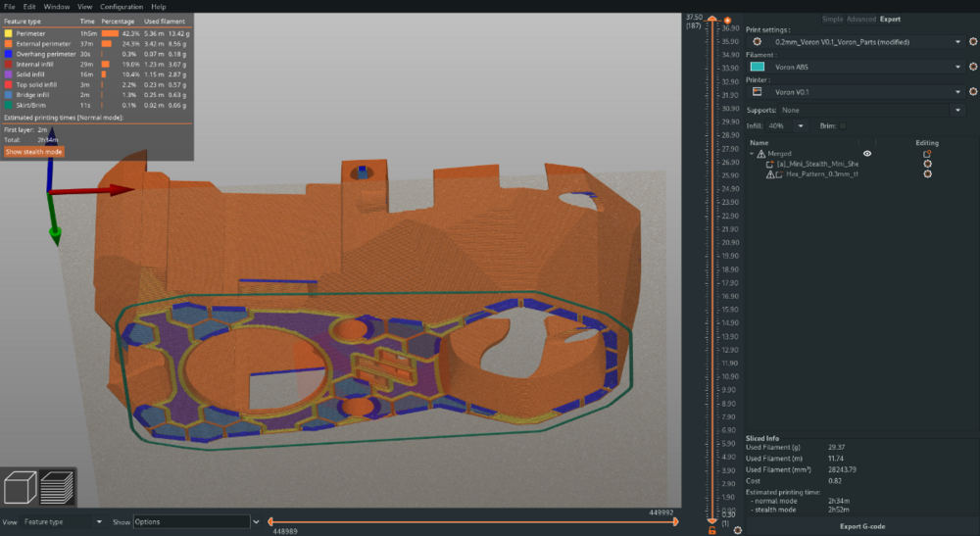Screen dimensions: 980x536
Task: Click the Export G-code button
Action: [x=861, y=526]
